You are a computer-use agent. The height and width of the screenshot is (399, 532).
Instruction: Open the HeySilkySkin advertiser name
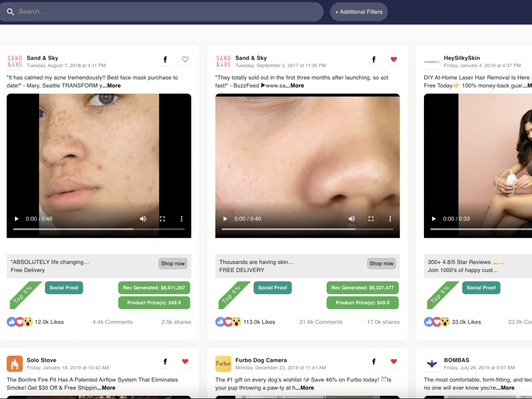point(462,58)
